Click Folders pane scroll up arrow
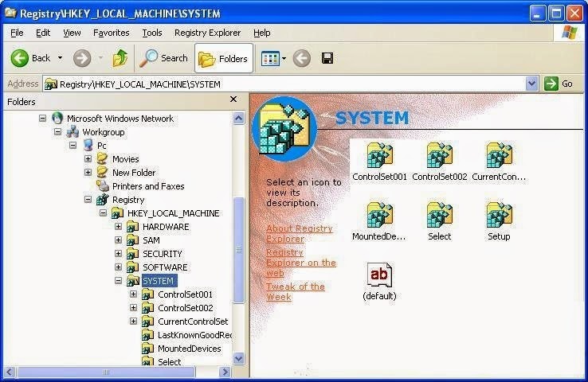Viewport: 588px width, 382px height. point(238,119)
